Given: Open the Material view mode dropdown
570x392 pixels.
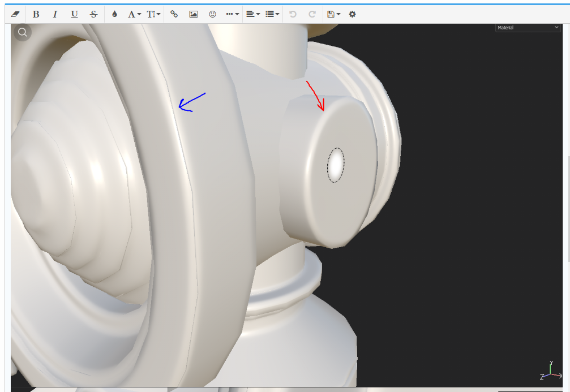Looking at the screenshot, I should coord(528,28).
